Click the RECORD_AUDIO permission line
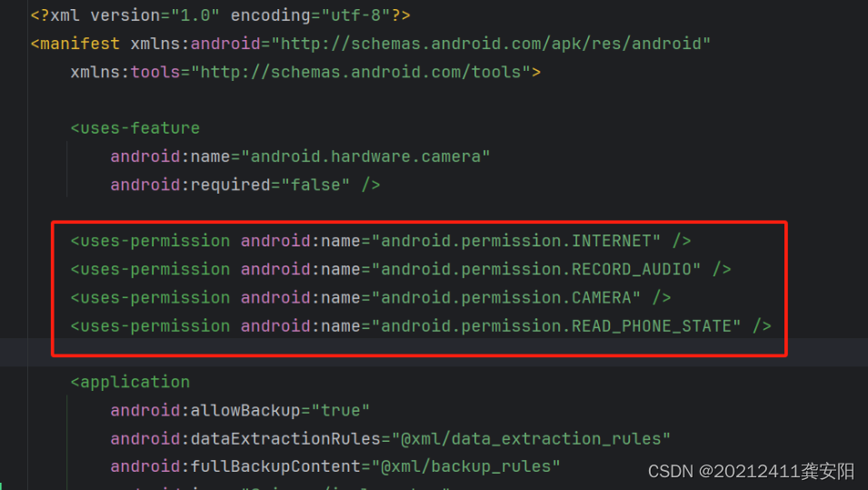868x490 pixels. [x=401, y=270]
